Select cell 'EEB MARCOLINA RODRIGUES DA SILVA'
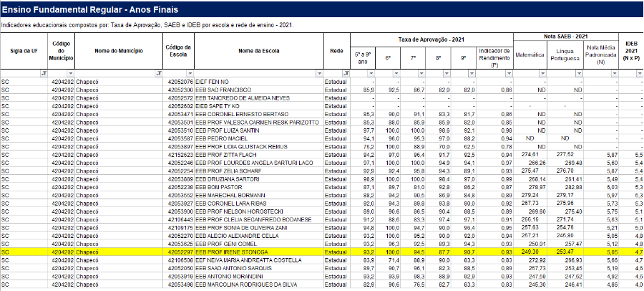Viewport: 644px width, 291px height. [259, 285]
